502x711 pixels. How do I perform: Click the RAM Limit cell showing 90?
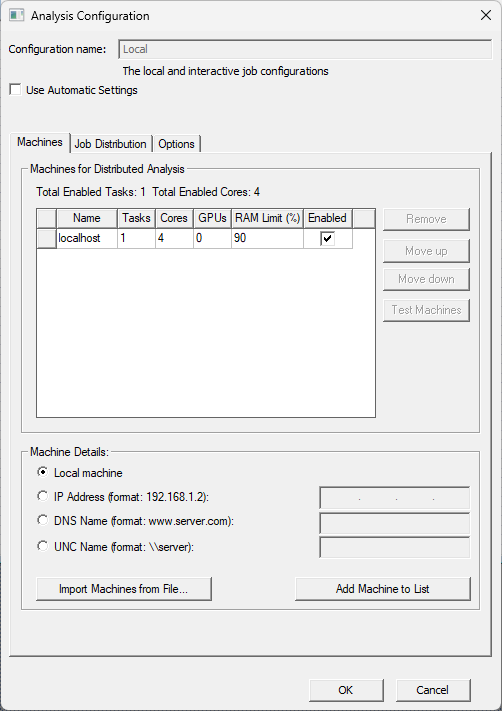[268, 239]
